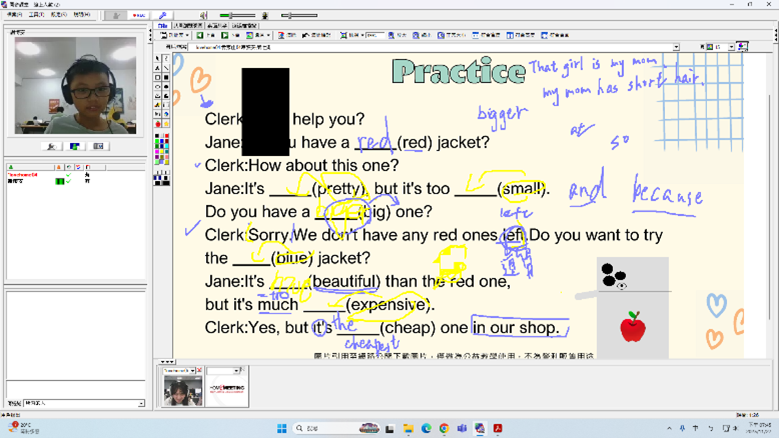Toggle the microphone icon beside mic slider
The image size is (779, 438).
point(265,16)
